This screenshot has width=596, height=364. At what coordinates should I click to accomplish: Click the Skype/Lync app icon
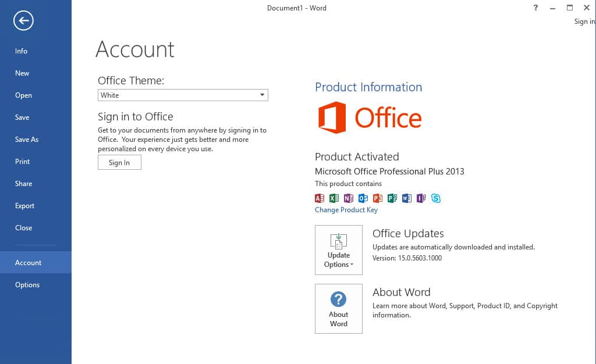436,198
